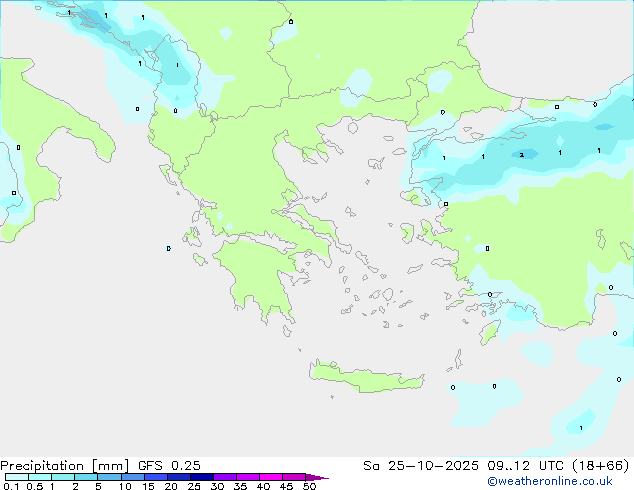Select the legend swatch between 35 and 40
The image size is (634, 490).
point(248,477)
